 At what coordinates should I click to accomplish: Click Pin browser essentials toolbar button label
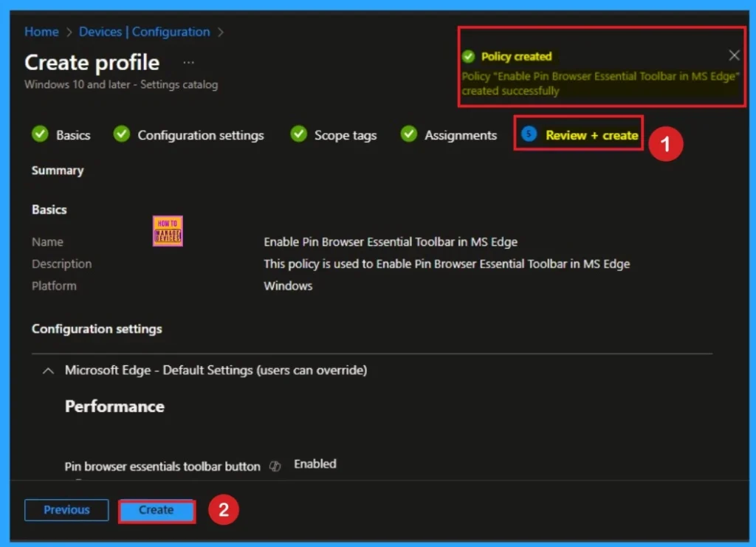click(162, 467)
